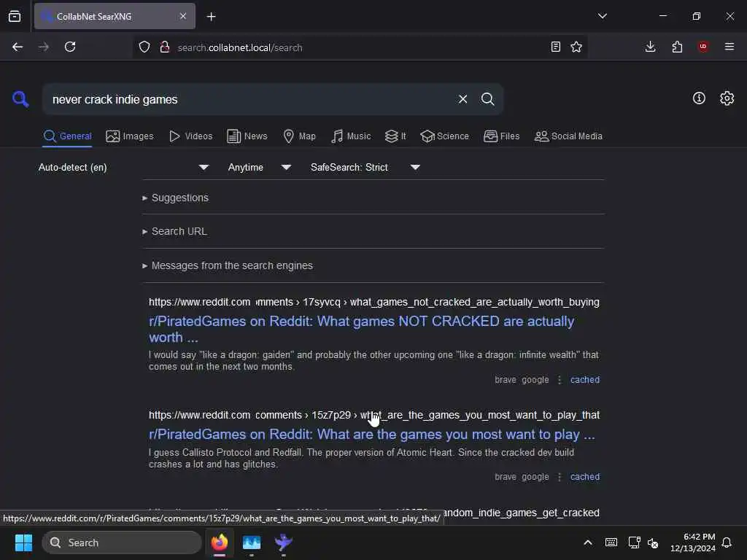747x560 pixels.
Task: Open notifications bell icon
Action: click(727, 542)
